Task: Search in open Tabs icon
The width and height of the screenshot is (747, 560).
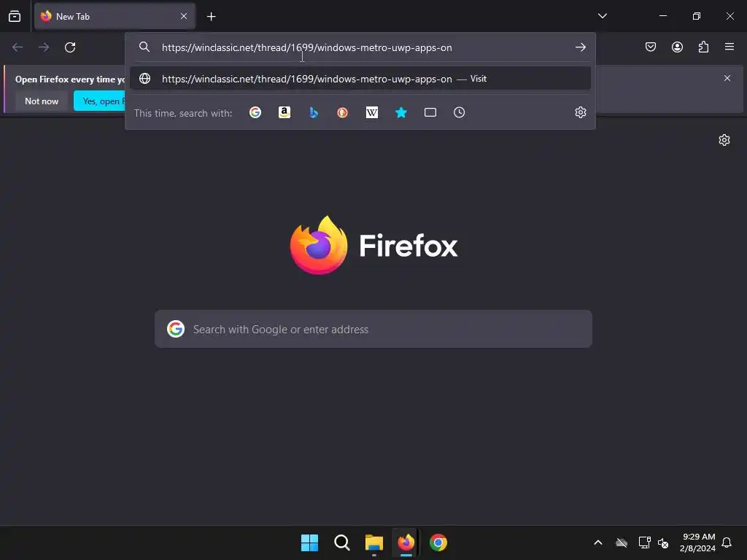Action: tap(430, 112)
